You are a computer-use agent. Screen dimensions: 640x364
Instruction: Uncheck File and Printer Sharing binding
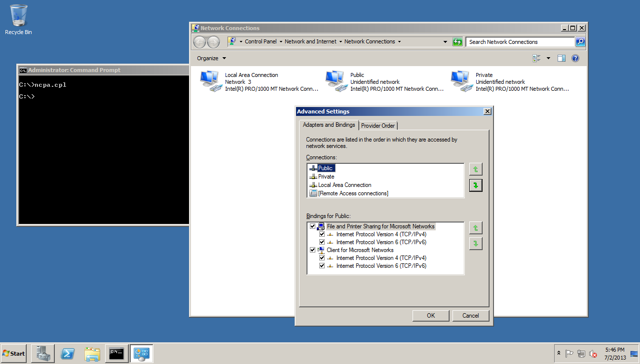[x=312, y=226]
